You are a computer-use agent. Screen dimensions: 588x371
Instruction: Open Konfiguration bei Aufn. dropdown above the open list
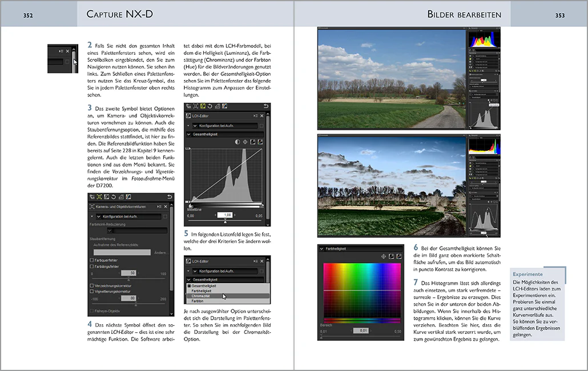pyautogui.click(x=225, y=271)
